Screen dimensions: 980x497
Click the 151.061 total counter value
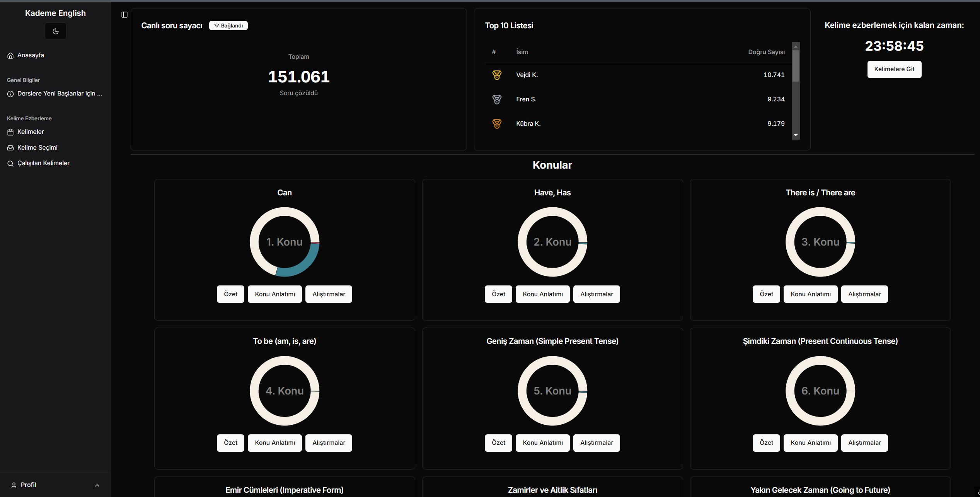click(299, 77)
